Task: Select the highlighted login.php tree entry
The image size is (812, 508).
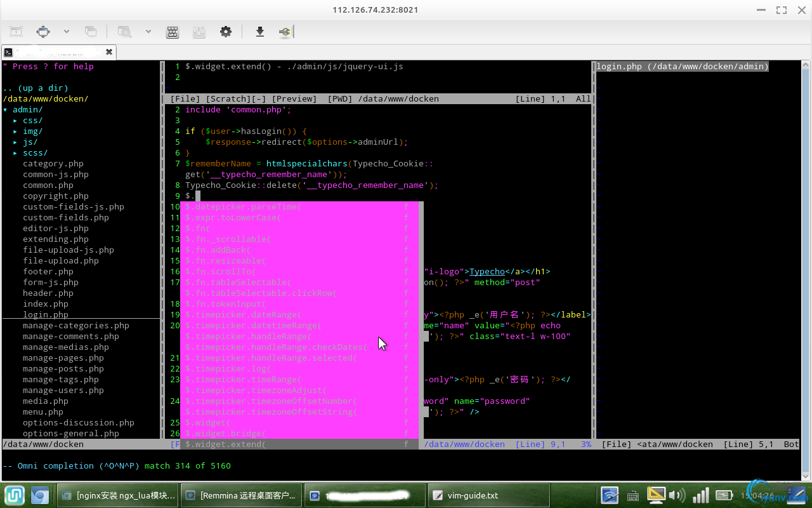Action: point(46,315)
